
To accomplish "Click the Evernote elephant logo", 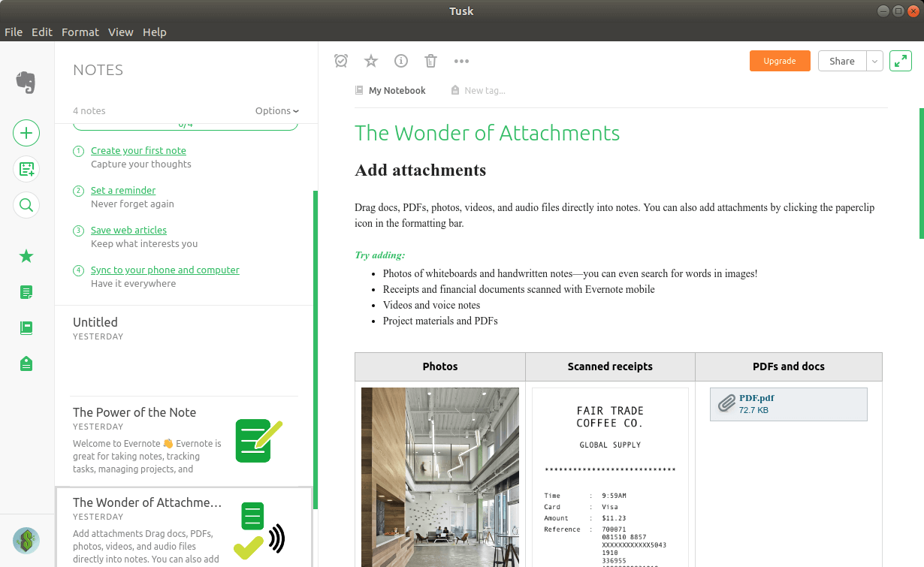I will tap(26, 82).
